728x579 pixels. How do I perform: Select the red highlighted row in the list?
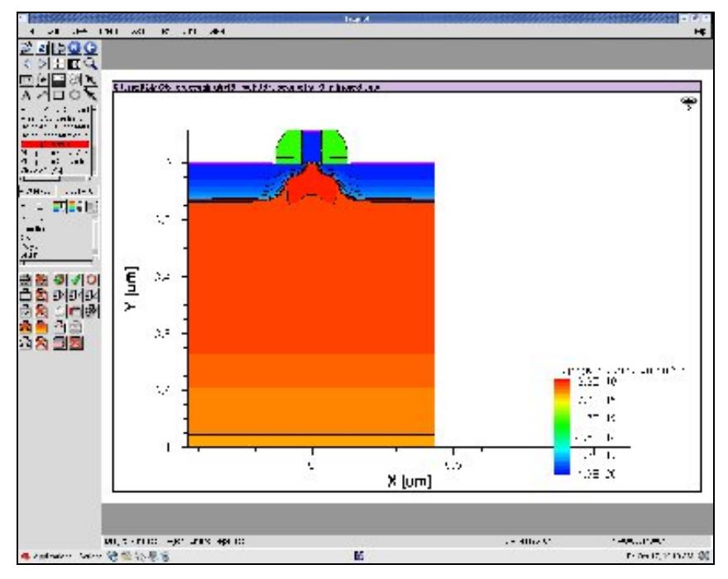[55, 145]
